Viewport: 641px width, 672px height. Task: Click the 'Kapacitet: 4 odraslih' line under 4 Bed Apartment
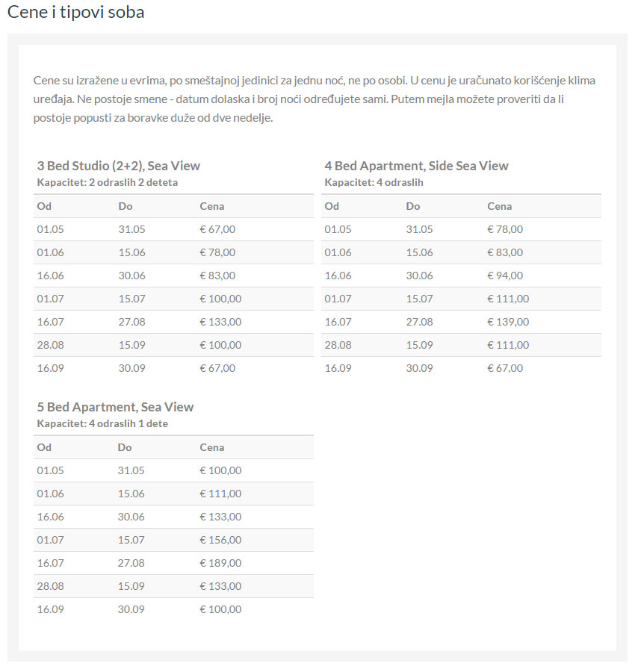pos(374,182)
